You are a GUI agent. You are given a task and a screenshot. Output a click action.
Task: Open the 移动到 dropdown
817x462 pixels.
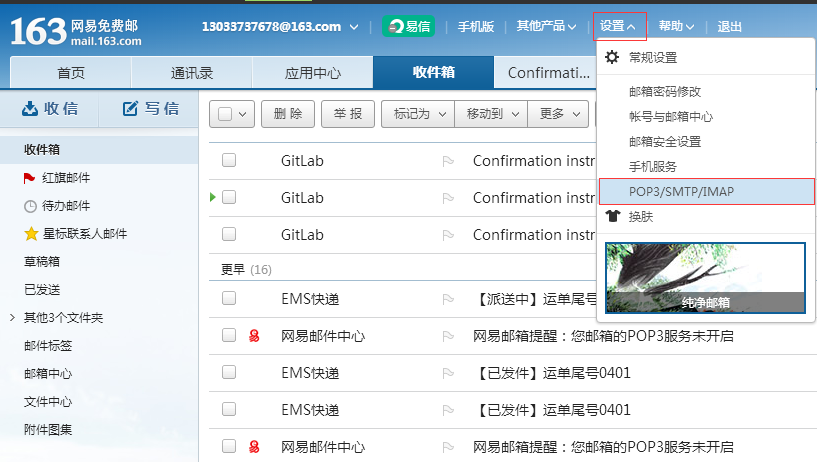(x=491, y=114)
